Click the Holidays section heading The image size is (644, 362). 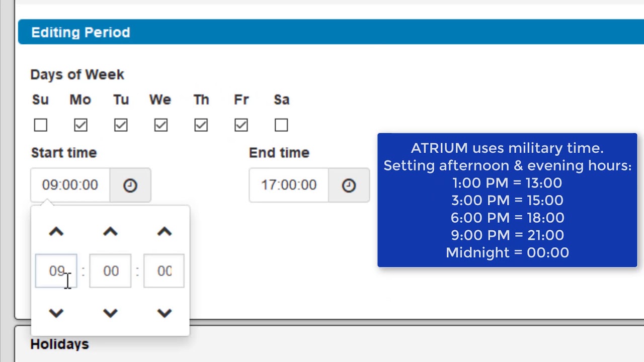(x=59, y=344)
